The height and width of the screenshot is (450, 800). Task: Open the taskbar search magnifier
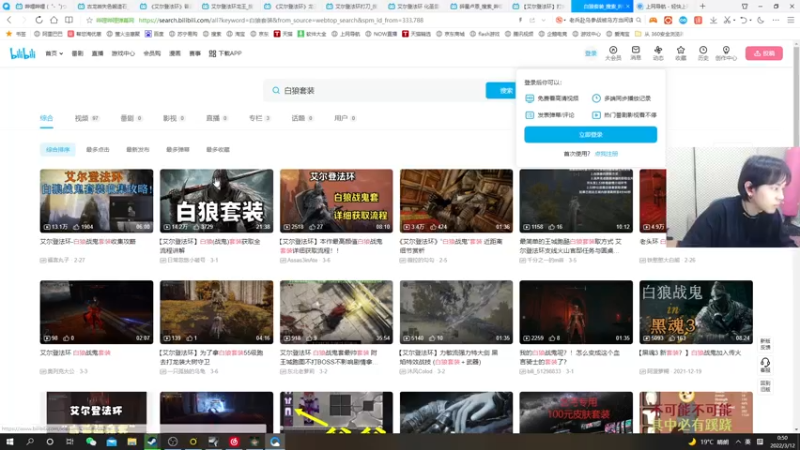click(30, 442)
